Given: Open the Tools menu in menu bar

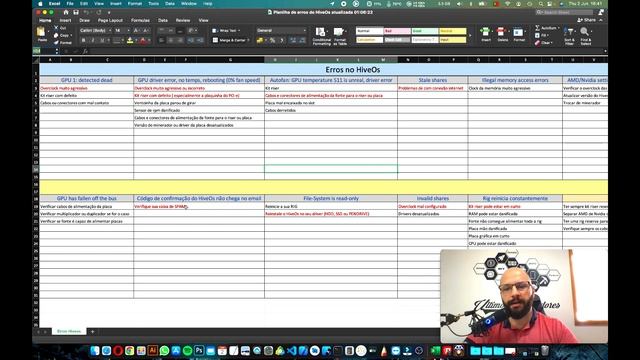Looking at the screenshot, I should pos(153,4).
